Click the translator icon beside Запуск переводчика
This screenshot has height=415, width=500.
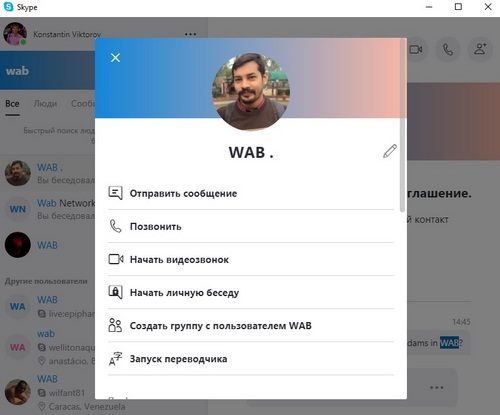[x=115, y=359]
